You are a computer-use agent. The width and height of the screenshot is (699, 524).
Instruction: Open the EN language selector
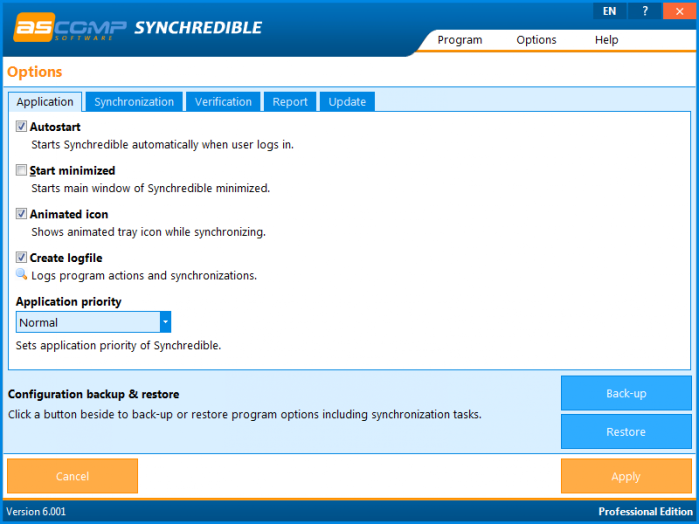pos(609,11)
